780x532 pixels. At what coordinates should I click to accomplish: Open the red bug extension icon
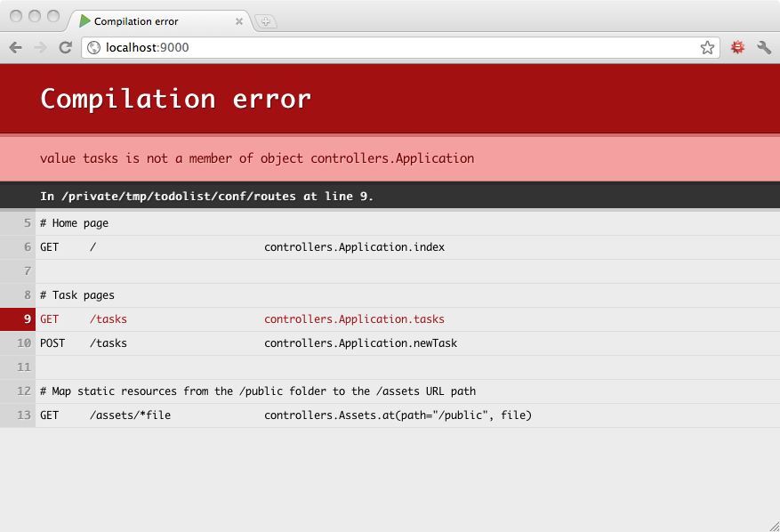(737, 48)
